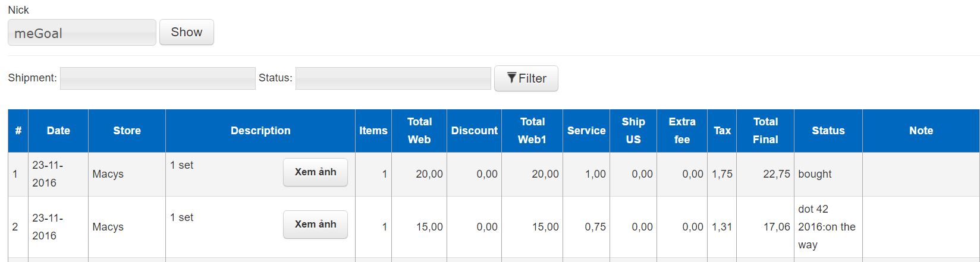Select the 22,75 Total Final value
This screenshot has height=262, width=980.
[777, 174]
